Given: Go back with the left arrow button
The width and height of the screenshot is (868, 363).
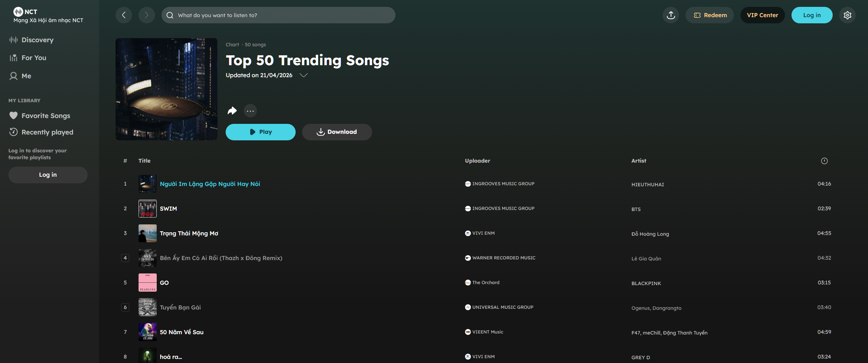Looking at the screenshot, I should click(124, 15).
